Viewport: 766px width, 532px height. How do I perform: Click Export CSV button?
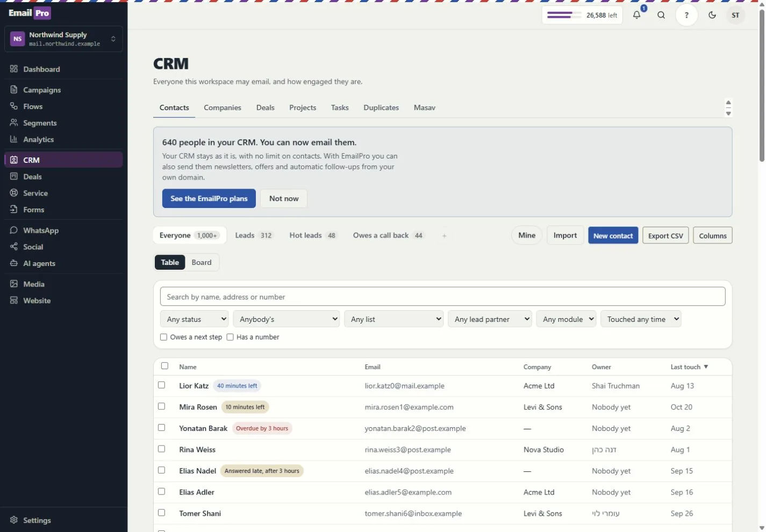[665, 235]
